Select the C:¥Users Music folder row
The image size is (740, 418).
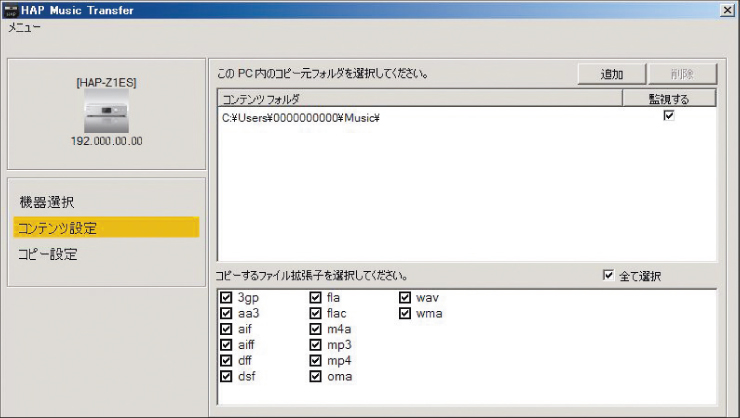(300, 118)
